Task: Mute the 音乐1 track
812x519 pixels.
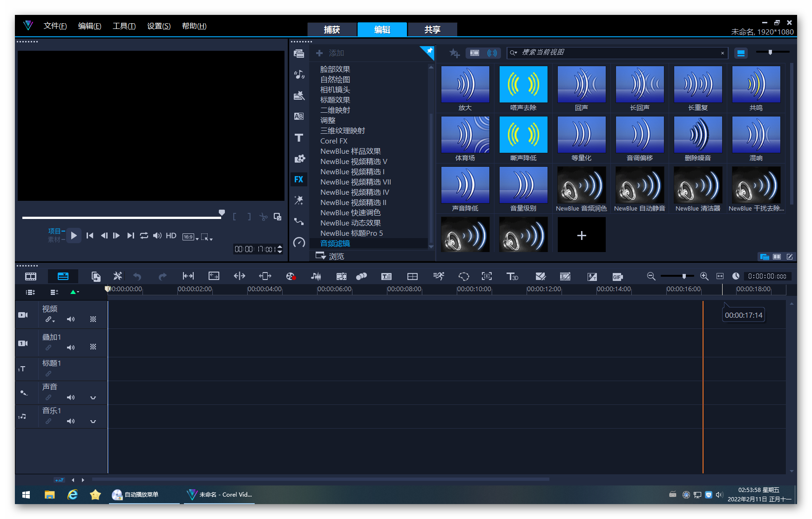Action: pyautogui.click(x=71, y=421)
